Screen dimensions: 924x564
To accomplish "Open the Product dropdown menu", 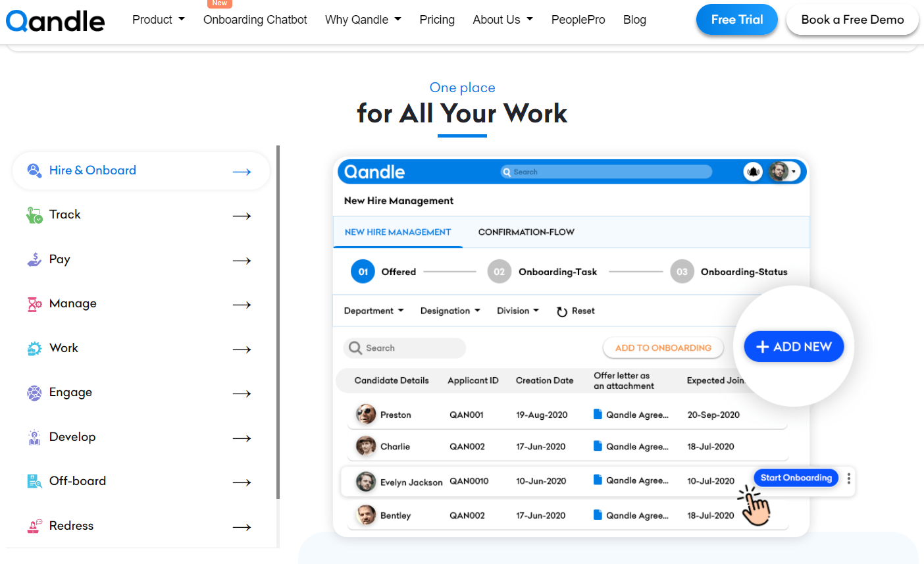I will (158, 20).
